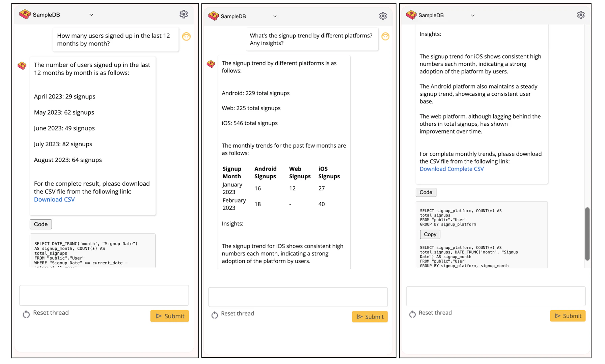Click user avatar beside 12 months question
The image size is (605, 364).
tap(186, 36)
